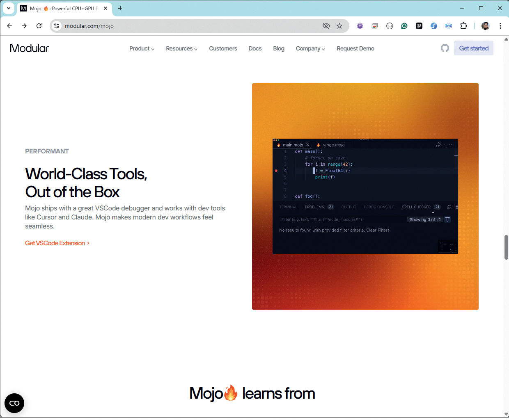Expand the Product dropdown menu

click(x=142, y=48)
